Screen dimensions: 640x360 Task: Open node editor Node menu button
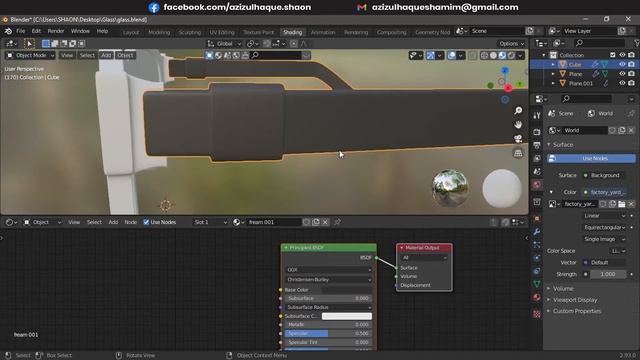(131, 222)
